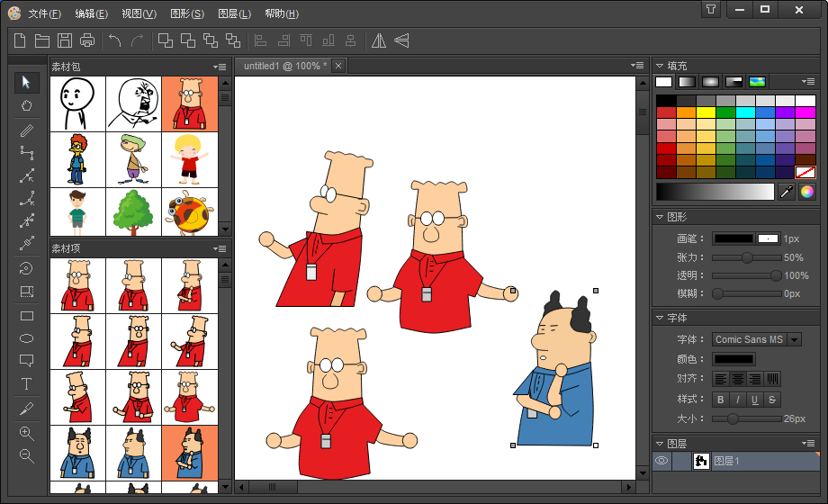Screen dimensions: 828x504
Task: Select the green tree thumbnail
Action: (x=133, y=211)
